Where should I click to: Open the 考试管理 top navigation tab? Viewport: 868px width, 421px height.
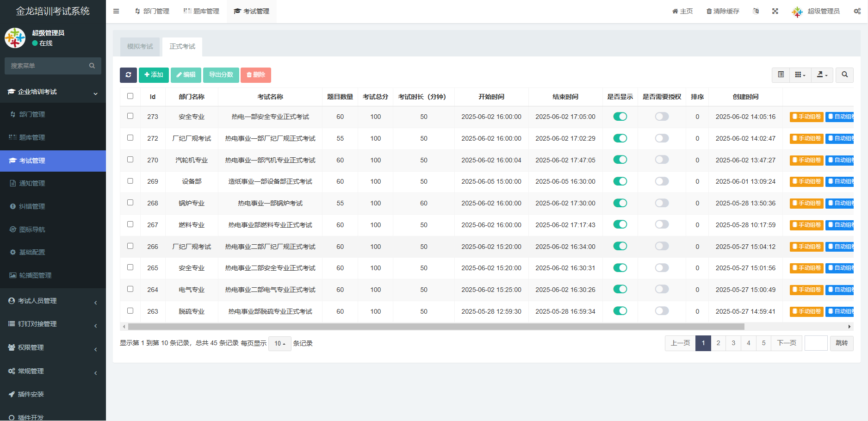point(252,11)
